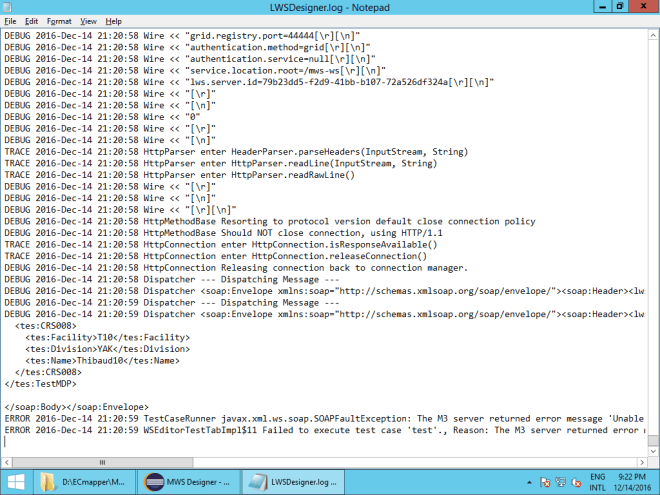Open the Format menu
Viewport: 660px width, 495px height.
click(59, 20)
